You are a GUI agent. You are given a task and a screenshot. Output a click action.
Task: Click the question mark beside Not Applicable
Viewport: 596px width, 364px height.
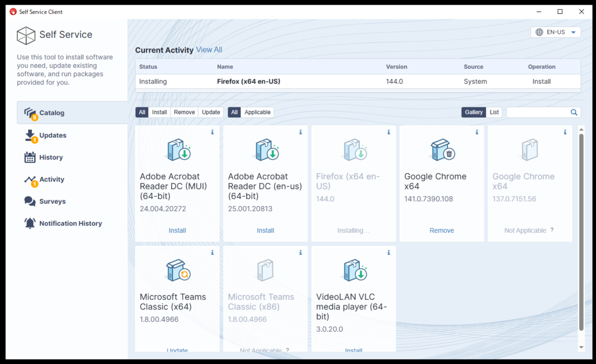pos(552,230)
